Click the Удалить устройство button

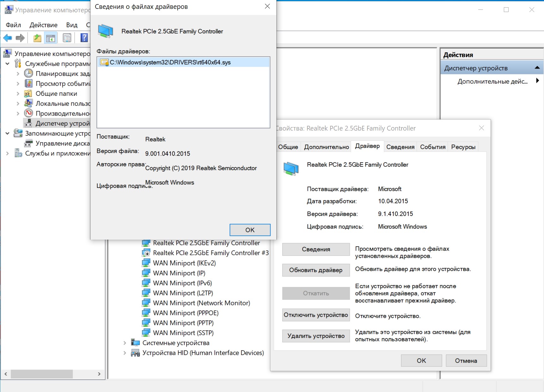click(x=316, y=336)
